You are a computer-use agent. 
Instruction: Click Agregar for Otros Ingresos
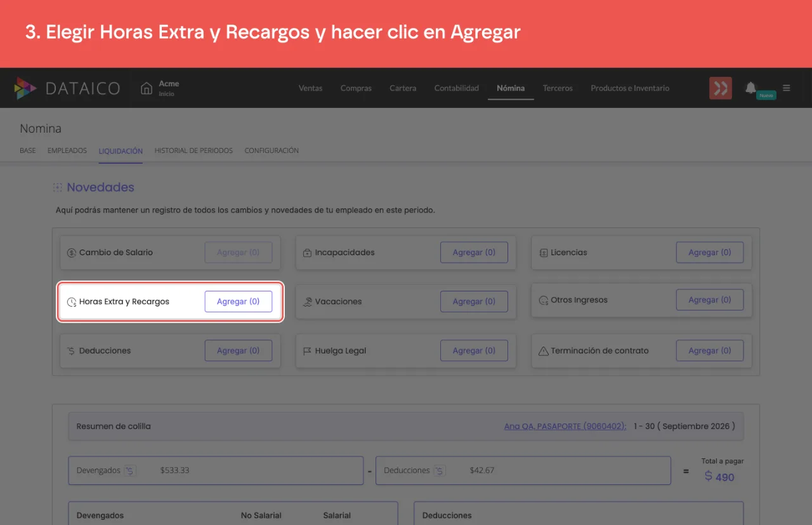pyautogui.click(x=710, y=300)
